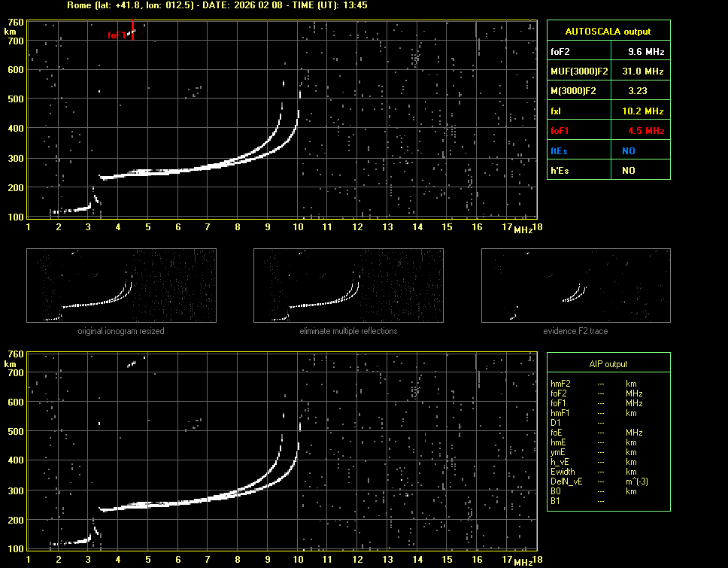The image size is (728, 568).
Task: Click the AUTOSCALA output header
Action: [x=608, y=32]
